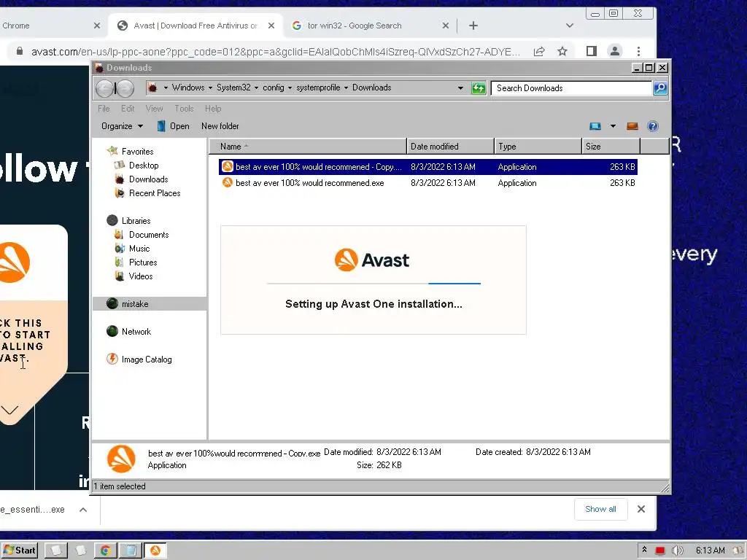Click the notepad icon in taskbar
The width and height of the screenshot is (747, 560).
pos(130,551)
